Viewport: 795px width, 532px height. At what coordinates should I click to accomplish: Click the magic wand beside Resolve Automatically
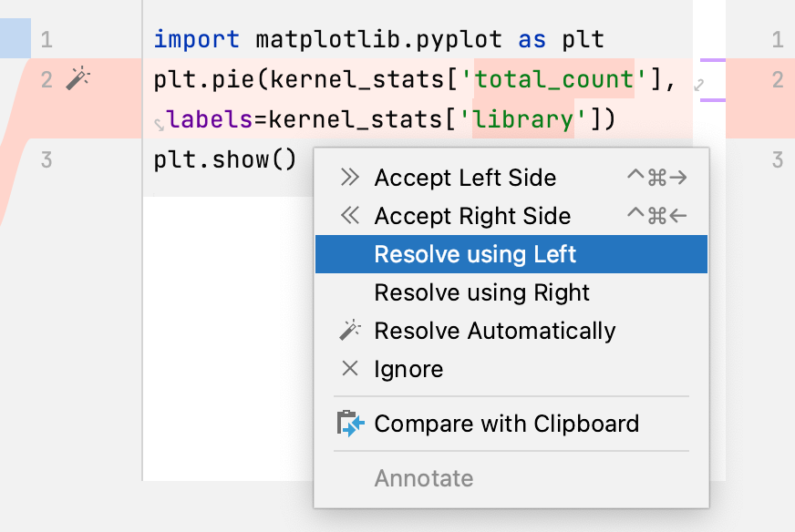348,331
